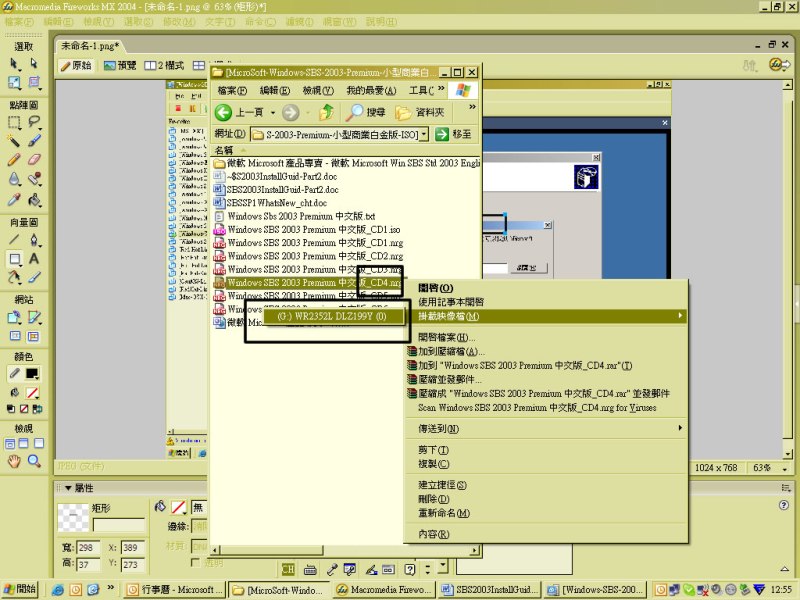The width and height of the screenshot is (800, 600).
Task: Select the Rectangle Hotspot tool
Action: [x=14, y=317]
